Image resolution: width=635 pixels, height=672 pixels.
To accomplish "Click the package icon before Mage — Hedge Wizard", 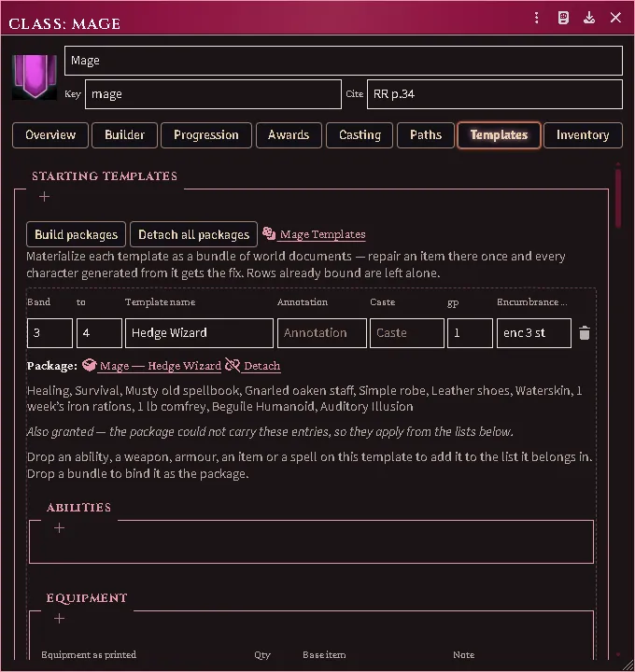I will [x=89, y=365].
